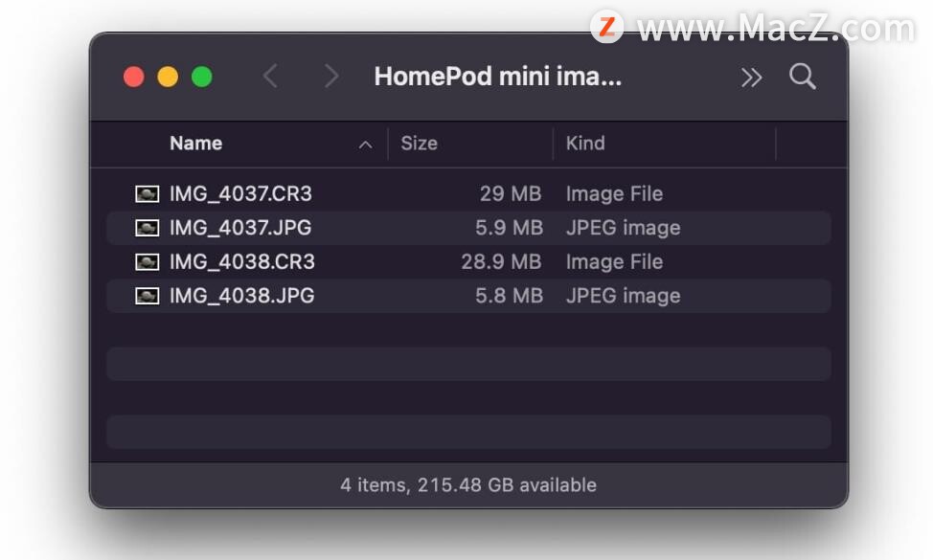The height and width of the screenshot is (560, 933).
Task: Select the IMG_4038.JPG file icon
Action: point(147,296)
